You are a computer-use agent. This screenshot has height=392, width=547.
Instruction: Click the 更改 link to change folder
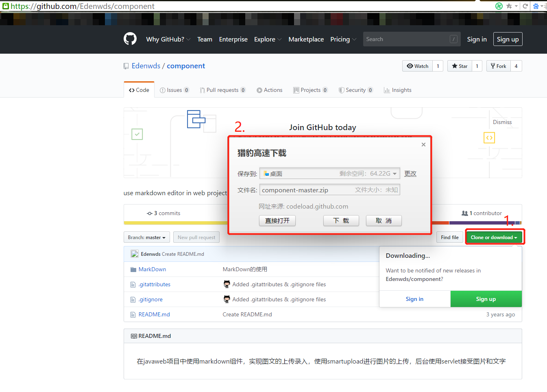[x=410, y=174]
